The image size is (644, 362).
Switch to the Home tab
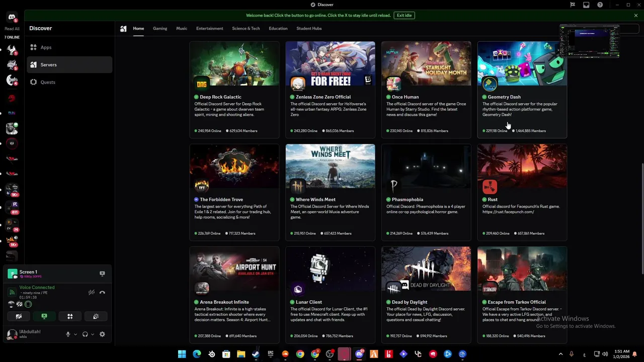[138, 29]
